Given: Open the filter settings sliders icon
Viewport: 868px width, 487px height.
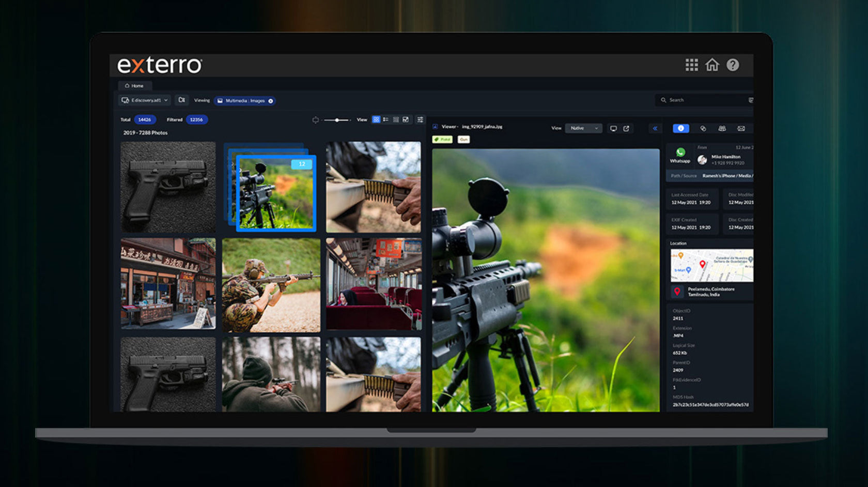Looking at the screenshot, I should tap(420, 120).
